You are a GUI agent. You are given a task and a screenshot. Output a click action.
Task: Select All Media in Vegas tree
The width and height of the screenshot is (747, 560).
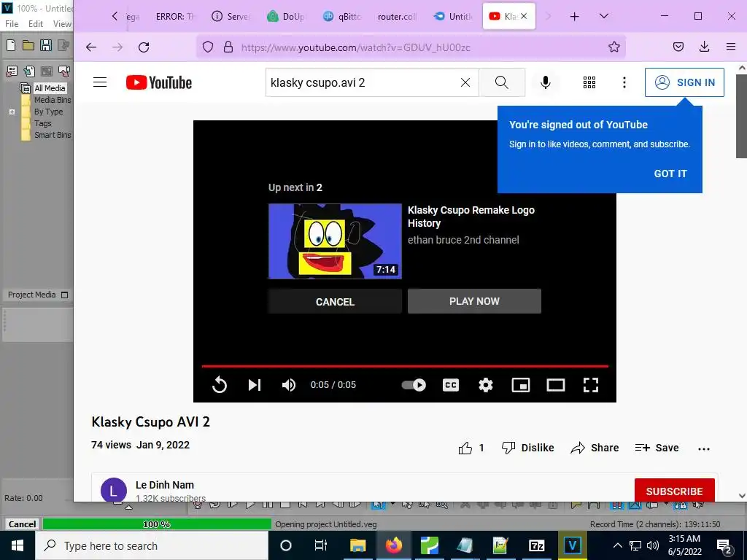tap(50, 88)
